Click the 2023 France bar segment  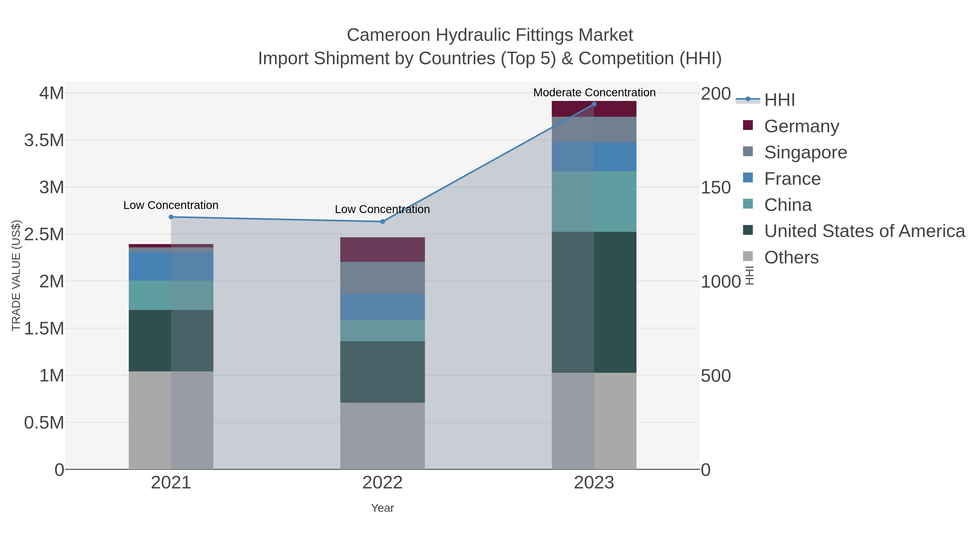pos(594,157)
